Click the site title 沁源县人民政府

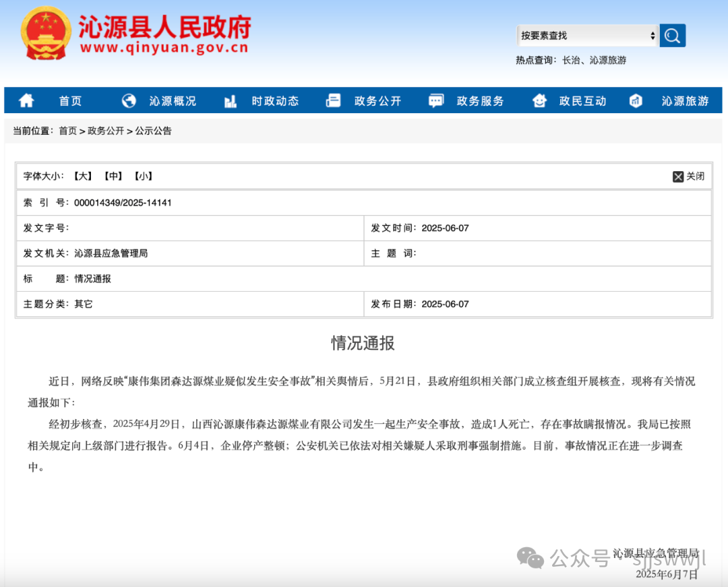pyautogui.click(x=165, y=27)
